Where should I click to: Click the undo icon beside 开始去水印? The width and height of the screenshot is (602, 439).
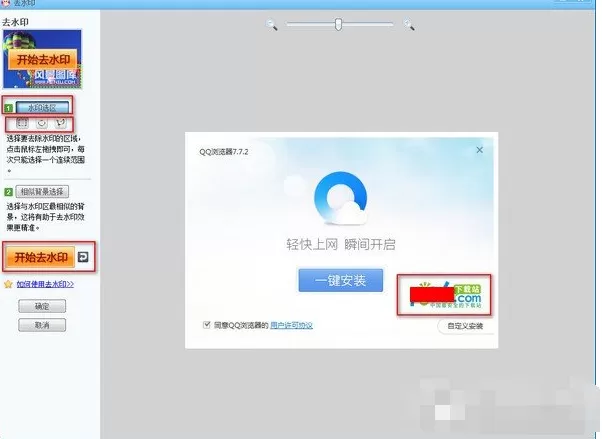click(83, 257)
